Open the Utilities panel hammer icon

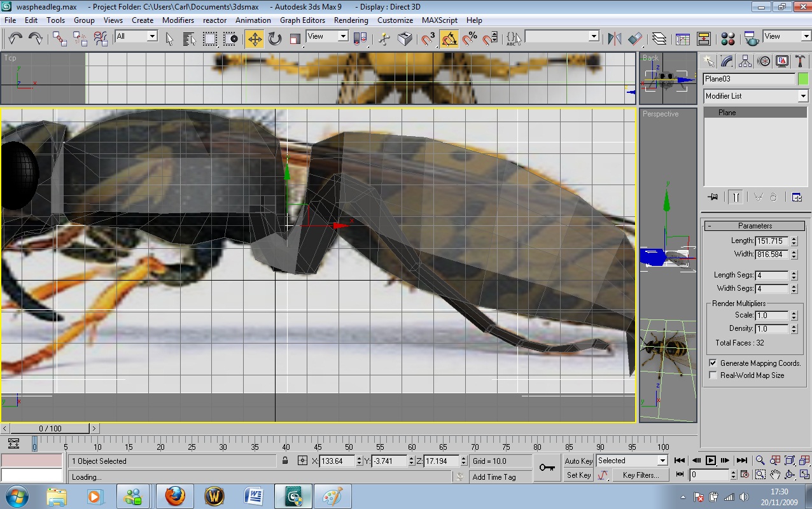coord(800,62)
